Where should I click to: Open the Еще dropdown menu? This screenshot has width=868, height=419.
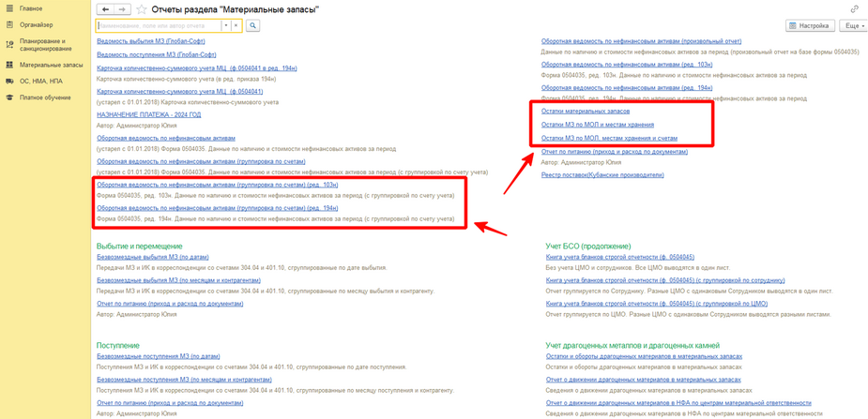click(855, 26)
